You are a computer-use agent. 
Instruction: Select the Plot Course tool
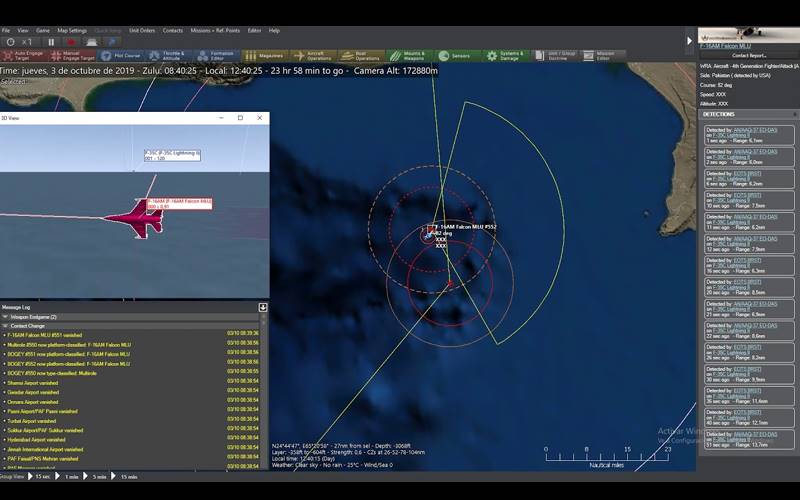tap(121, 56)
